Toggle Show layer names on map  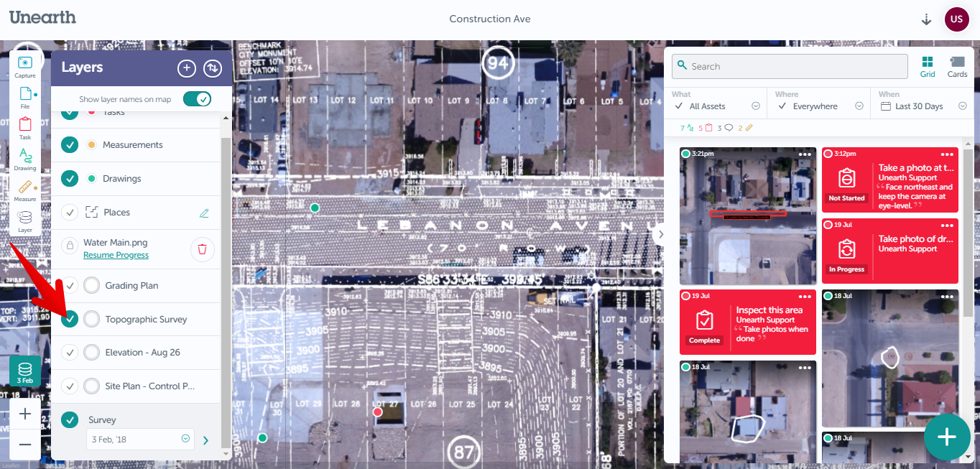(x=197, y=99)
